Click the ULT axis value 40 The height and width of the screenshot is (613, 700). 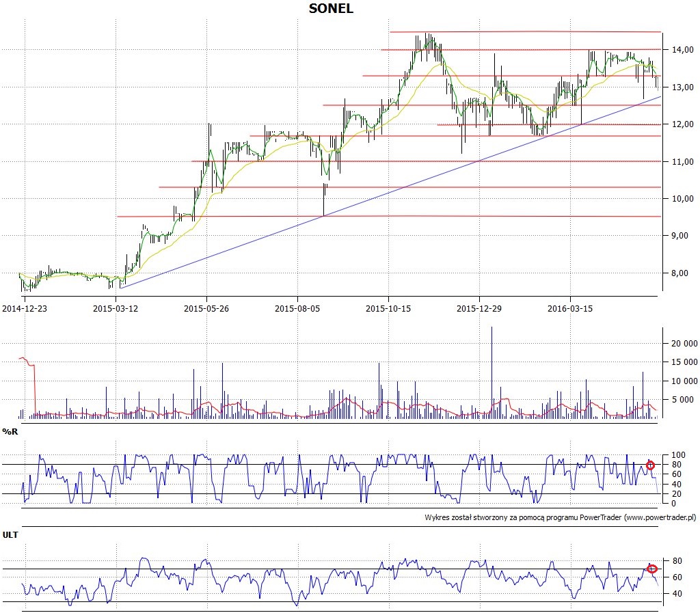(677, 594)
